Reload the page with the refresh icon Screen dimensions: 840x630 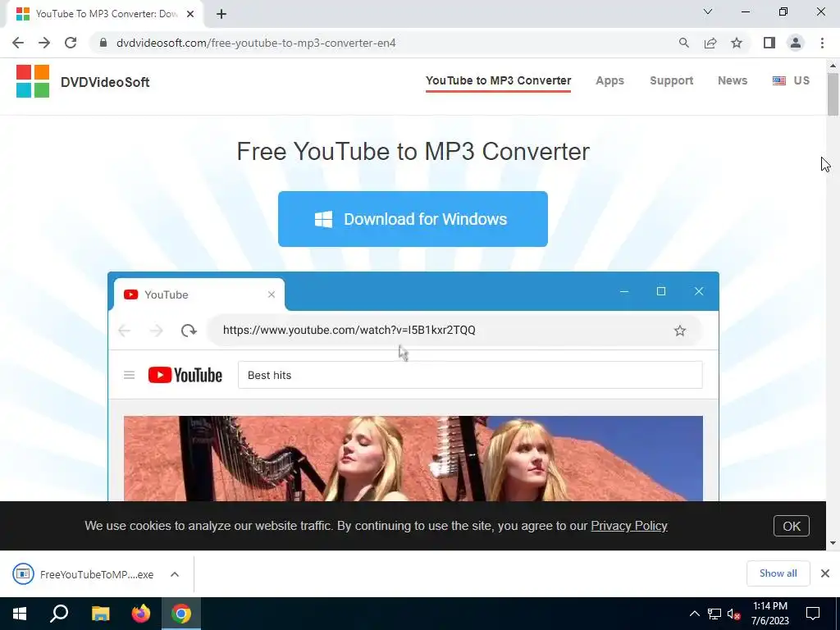[71, 43]
